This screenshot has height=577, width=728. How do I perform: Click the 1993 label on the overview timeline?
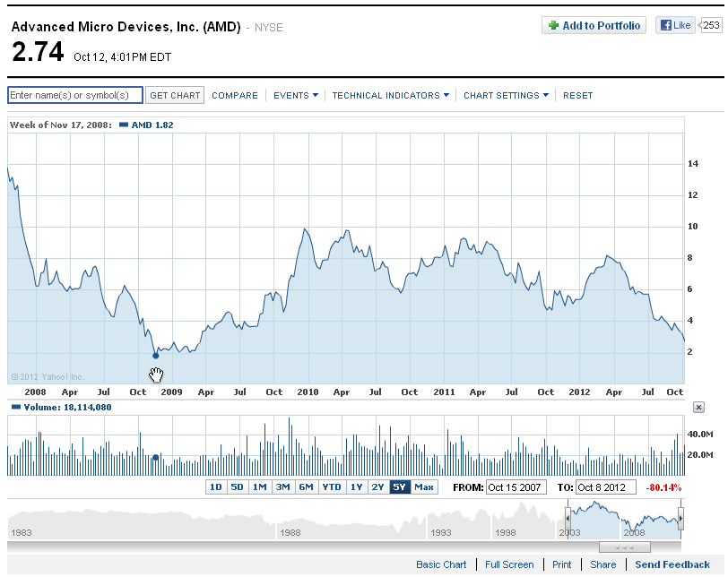click(x=440, y=532)
